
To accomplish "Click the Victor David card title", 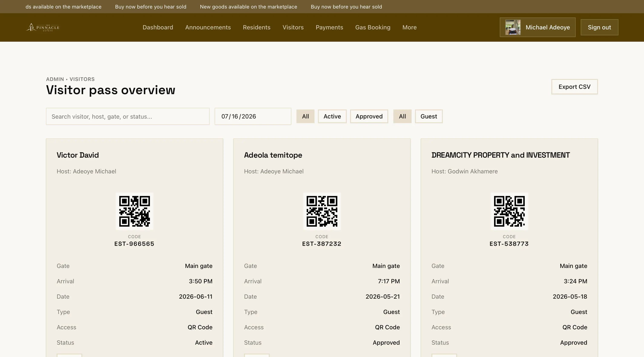I will pyautogui.click(x=78, y=155).
